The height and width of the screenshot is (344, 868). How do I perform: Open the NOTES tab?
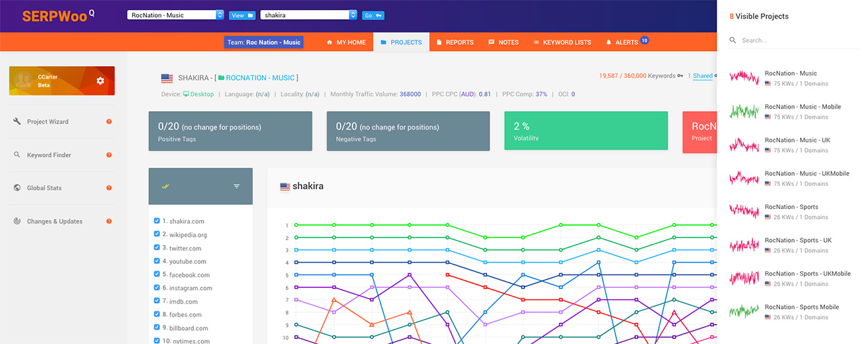point(503,42)
